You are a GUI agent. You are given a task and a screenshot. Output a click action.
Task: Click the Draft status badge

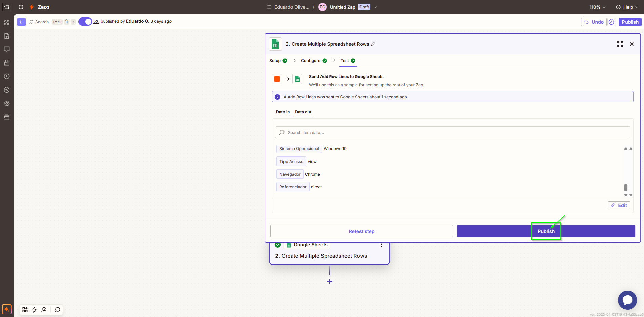[x=364, y=7]
